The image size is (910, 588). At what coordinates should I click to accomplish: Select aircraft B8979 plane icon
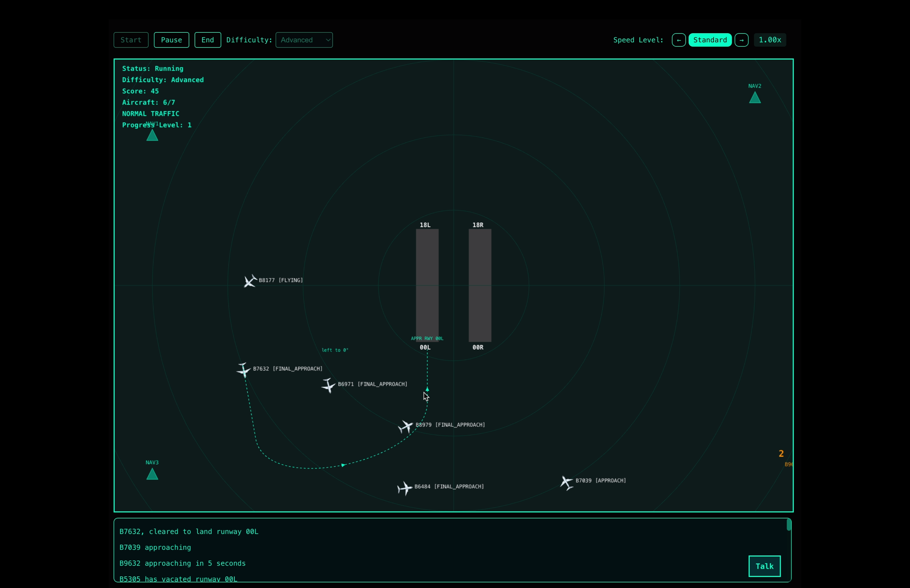click(x=405, y=426)
